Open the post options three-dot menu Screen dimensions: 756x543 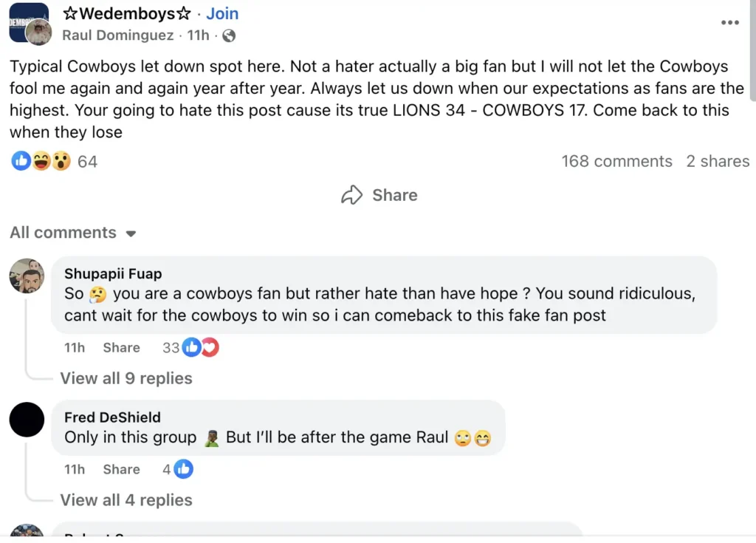pos(729,22)
